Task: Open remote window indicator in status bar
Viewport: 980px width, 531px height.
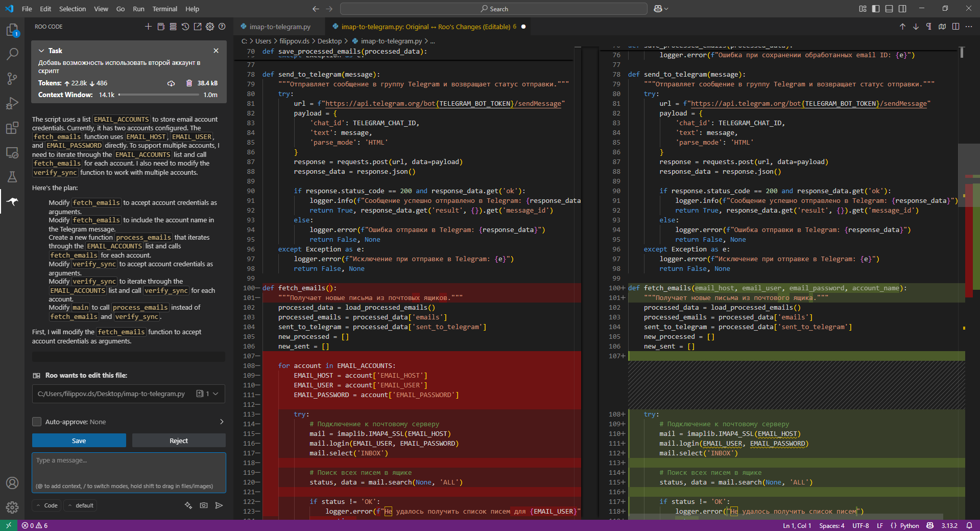Action: tap(9, 525)
